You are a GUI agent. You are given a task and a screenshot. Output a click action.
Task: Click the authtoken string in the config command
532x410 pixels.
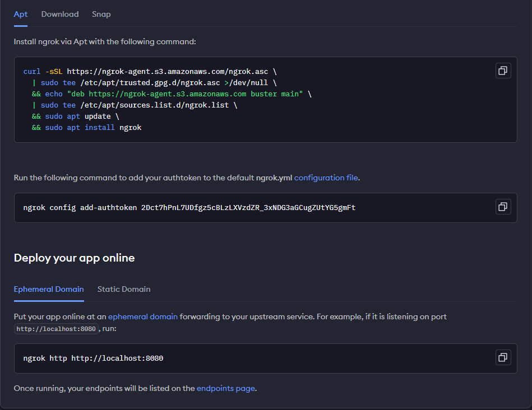(248, 208)
